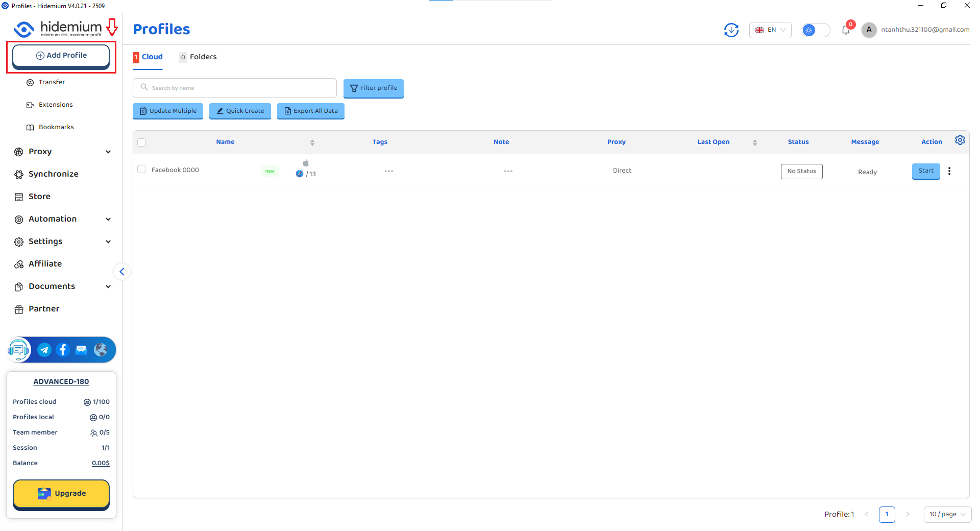The height and width of the screenshot is (531, 980).
Task: Click the Direct proxy cell
Action: pyautogui.click(x=622, y=171)
